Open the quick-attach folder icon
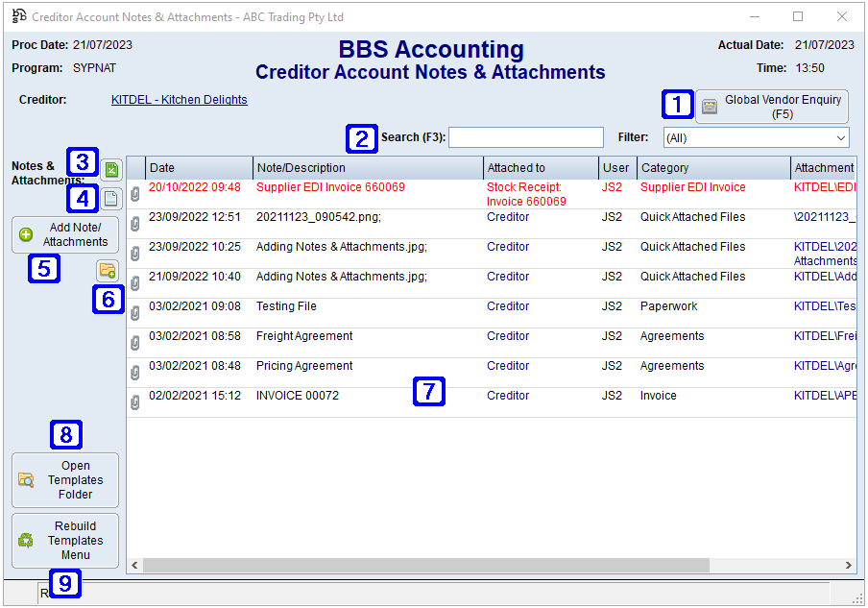Screen dimensions: 868x608 pos(108,271)
